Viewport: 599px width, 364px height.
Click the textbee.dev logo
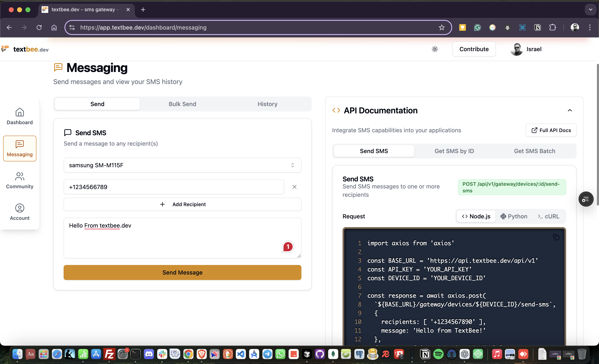(25, 49)
